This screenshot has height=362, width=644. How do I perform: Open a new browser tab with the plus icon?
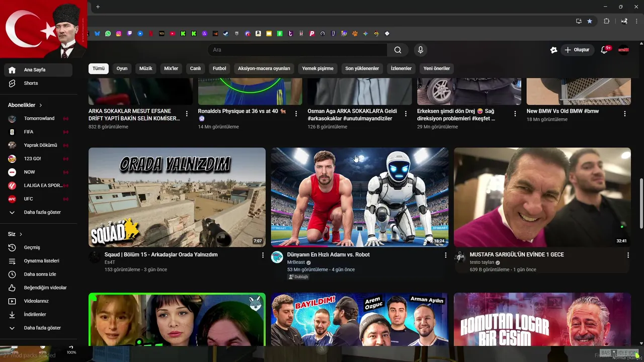pos(98,7)
